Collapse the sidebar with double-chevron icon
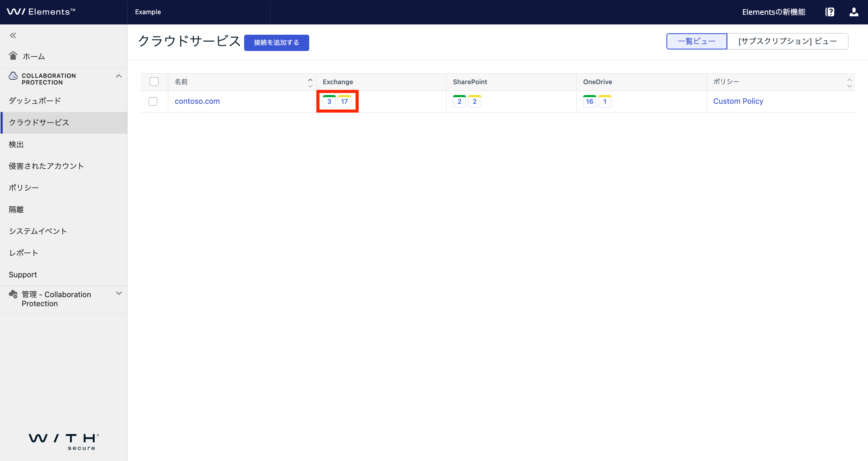 (13, 35)
